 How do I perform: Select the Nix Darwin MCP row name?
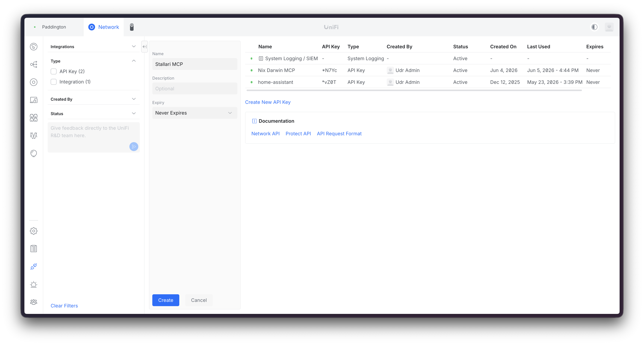click(276, 70)
